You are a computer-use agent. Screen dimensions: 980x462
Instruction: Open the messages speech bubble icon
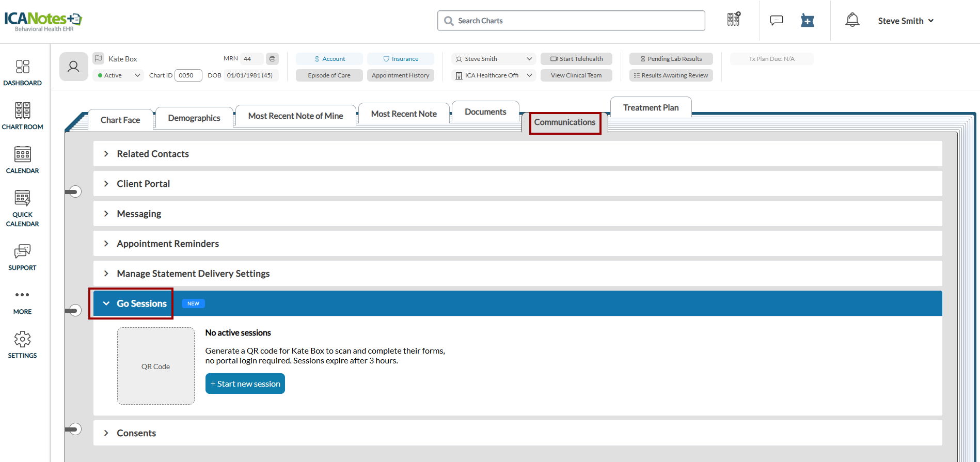point(776,20)
